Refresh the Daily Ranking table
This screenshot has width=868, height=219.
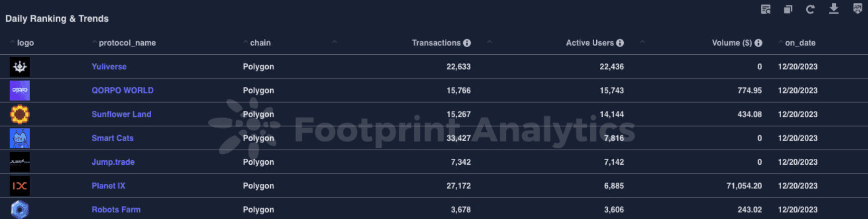[810, 10]
